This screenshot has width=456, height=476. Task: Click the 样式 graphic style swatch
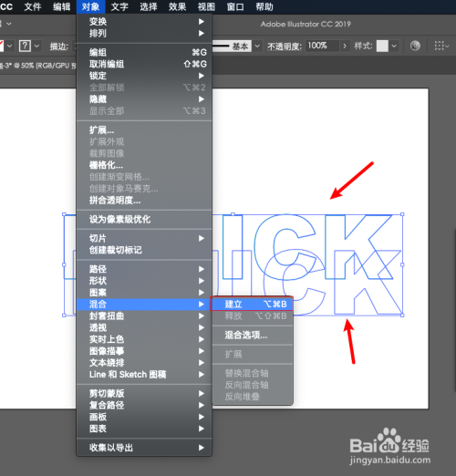point(382,47)
